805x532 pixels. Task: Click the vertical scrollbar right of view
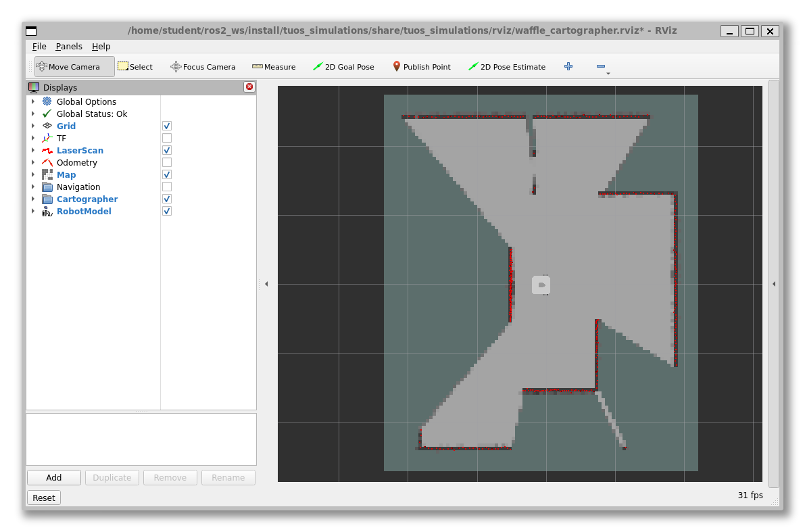pyautogui.click(x=774, y=283)
